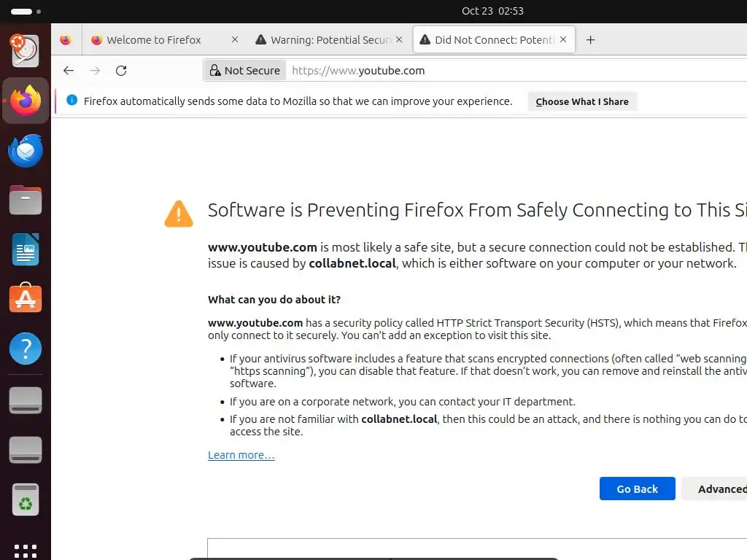Open the Help icon in dock
Image resolution: width=747 pixels, height=560 pixels.
click(x=26, y=349)
